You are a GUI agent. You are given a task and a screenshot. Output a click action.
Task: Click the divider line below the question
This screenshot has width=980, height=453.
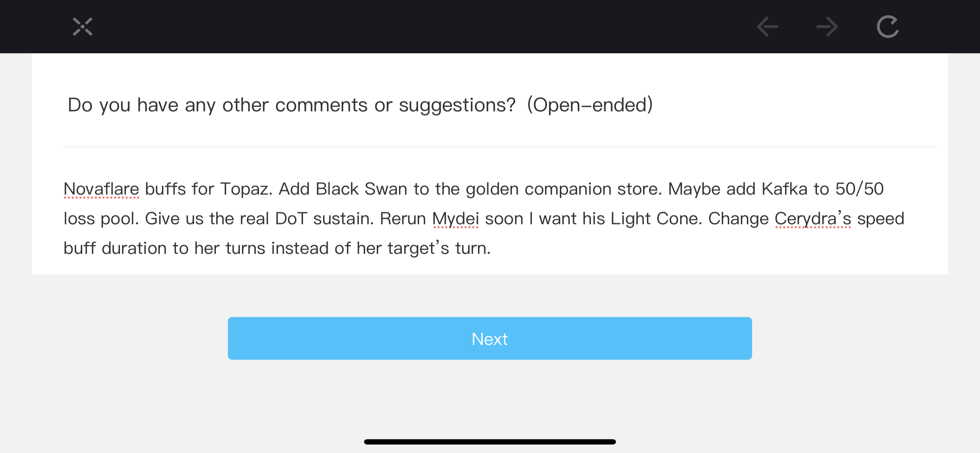(x=500, y=146)
